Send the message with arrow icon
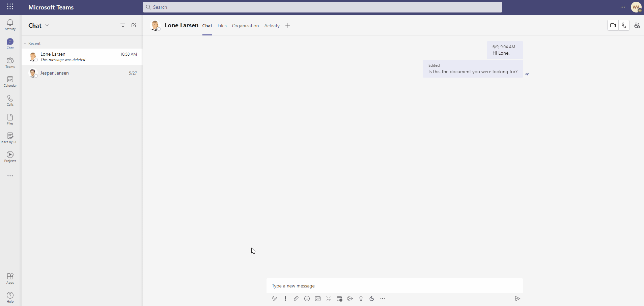 coord(517,299)
